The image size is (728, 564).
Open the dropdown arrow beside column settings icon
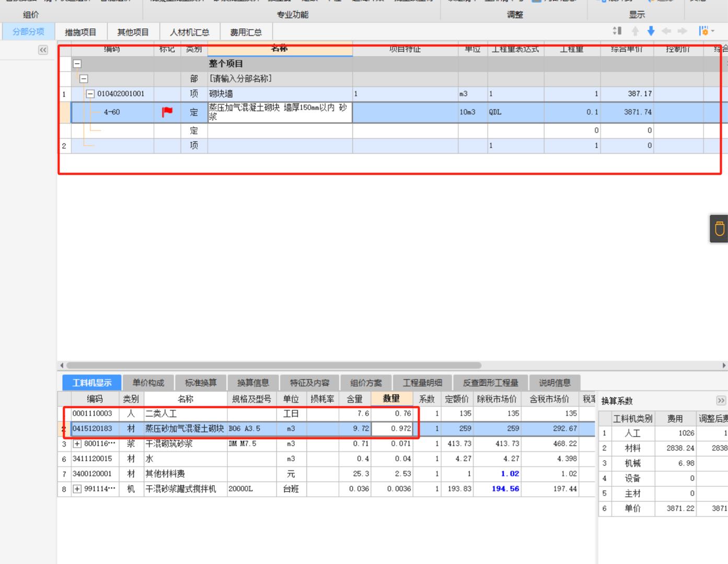[713, 31]
